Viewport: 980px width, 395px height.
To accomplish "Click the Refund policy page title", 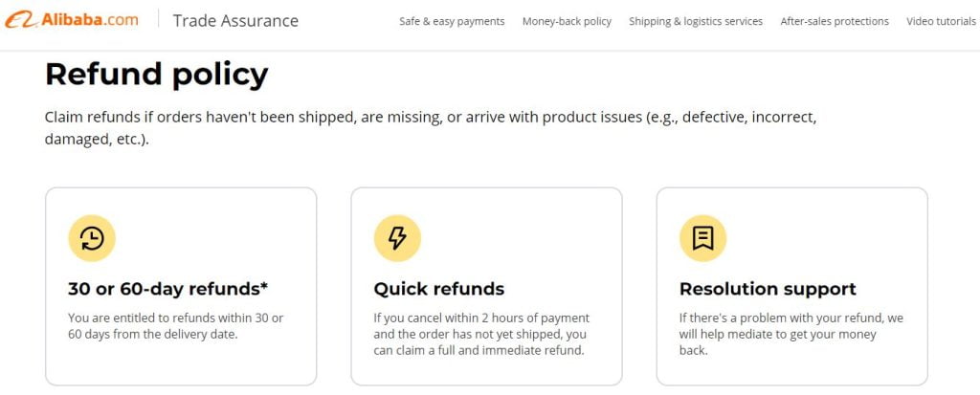I will (x=156, y=75).
